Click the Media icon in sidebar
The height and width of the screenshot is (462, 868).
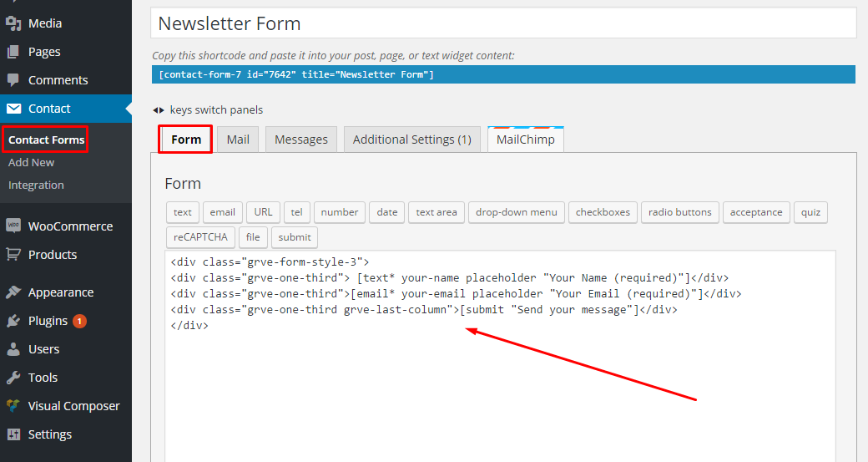[13, 23]
